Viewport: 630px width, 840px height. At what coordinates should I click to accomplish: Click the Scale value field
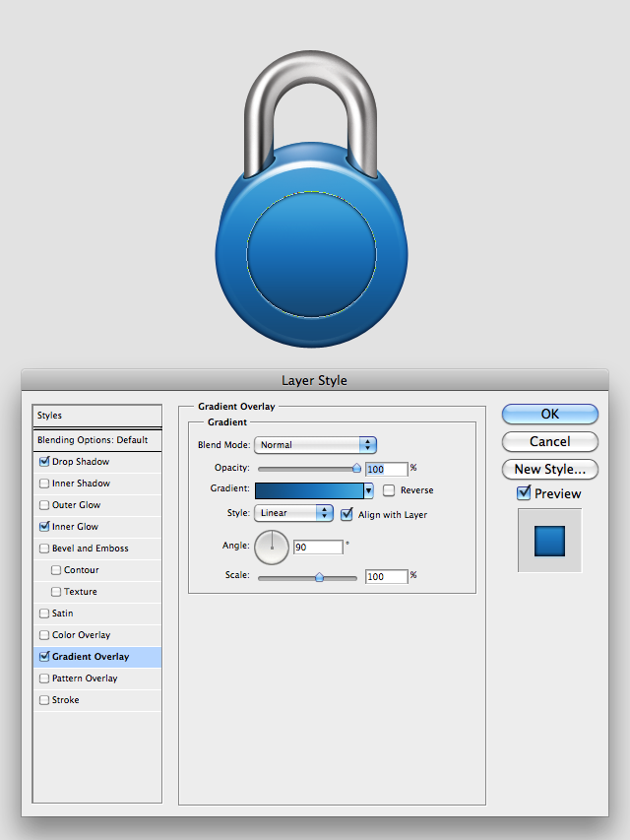click(386, 576)
